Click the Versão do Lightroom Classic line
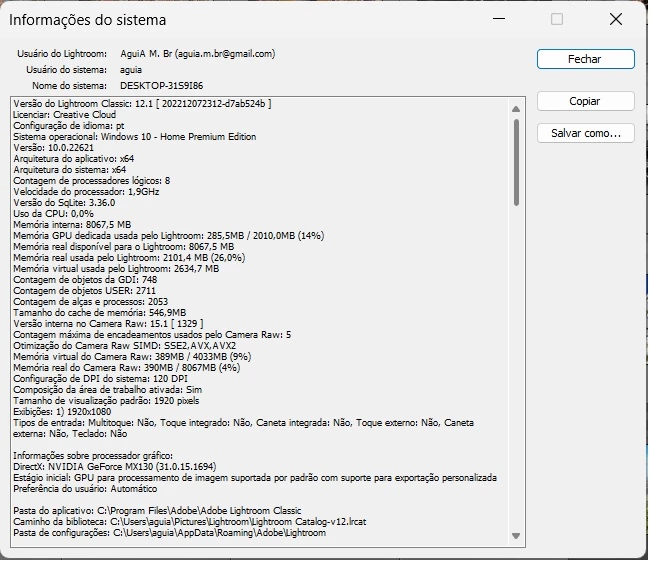This screenshot has width=650, height=563. (x=142, y=104)
